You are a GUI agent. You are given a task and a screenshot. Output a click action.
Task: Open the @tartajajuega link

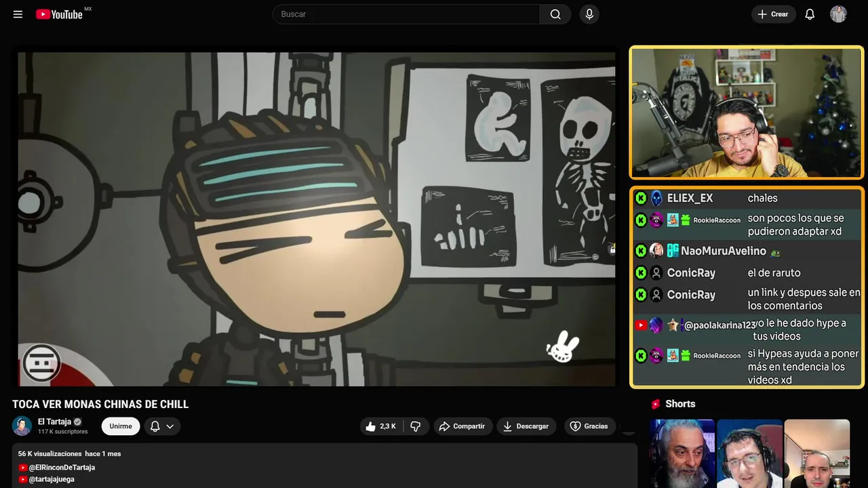pos(52,479)
